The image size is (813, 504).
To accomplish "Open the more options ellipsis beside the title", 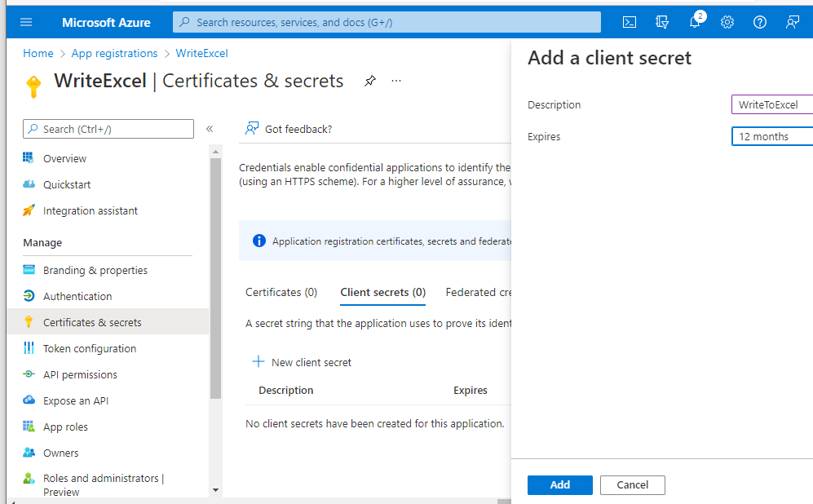I will pos(396,81).
